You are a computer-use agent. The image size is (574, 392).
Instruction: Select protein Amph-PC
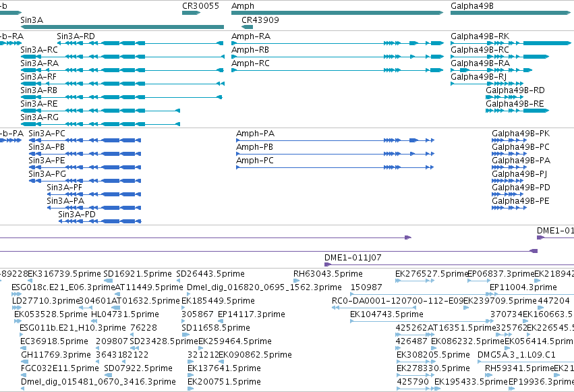point(335,167)
